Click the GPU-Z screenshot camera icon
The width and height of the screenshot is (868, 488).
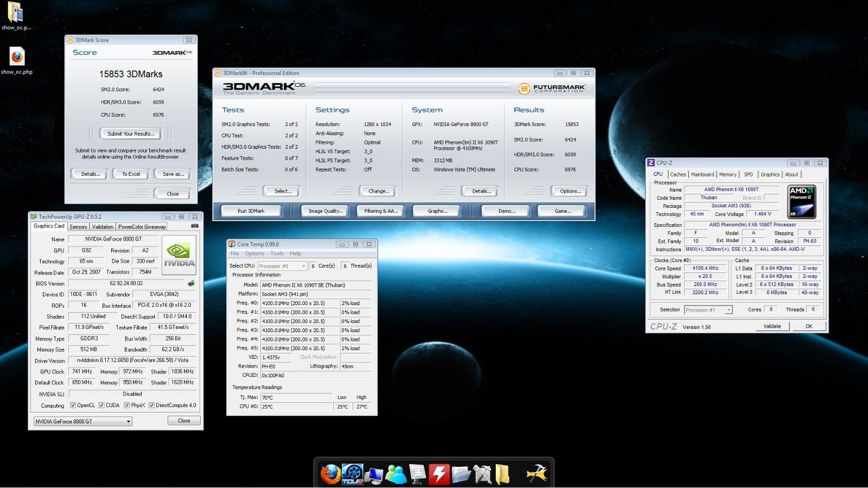pyautogui.click(x=195, y=226)
